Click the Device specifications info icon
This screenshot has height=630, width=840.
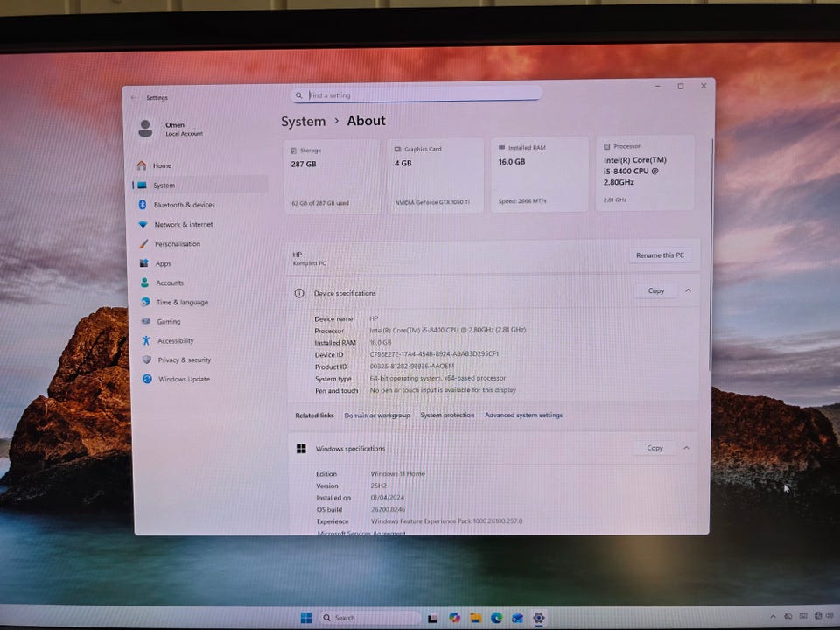[x=299, y=294]
